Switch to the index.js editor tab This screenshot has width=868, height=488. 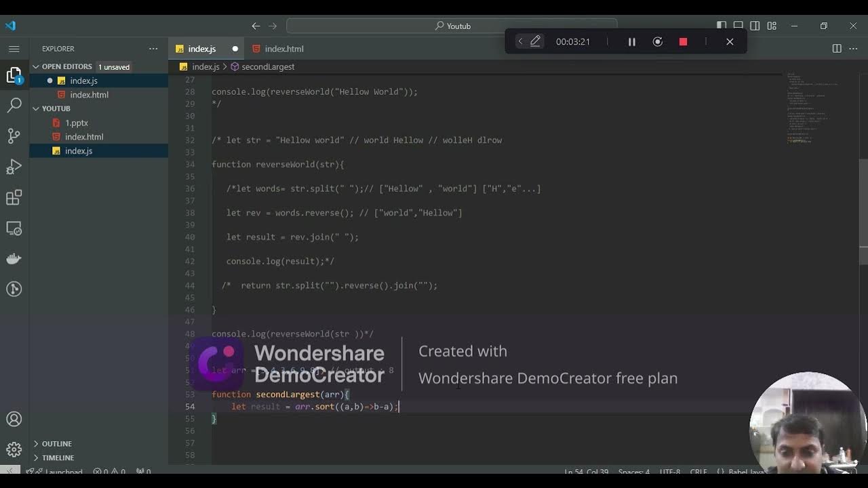(x=207, y=49)
